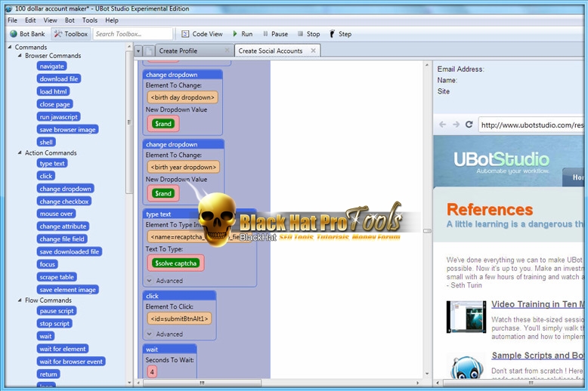Collapse the Commands tree root
Image resolution: width=588 pixels, height=391 pixels.
pyautogui.click(x=10, y=48)
